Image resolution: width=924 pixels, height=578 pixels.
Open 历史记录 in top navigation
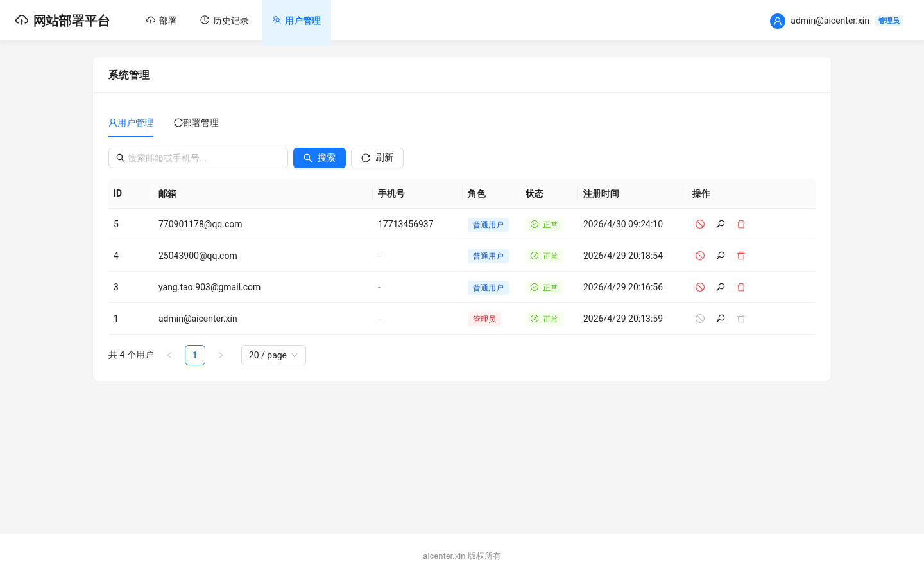click(x=225, y=21)
